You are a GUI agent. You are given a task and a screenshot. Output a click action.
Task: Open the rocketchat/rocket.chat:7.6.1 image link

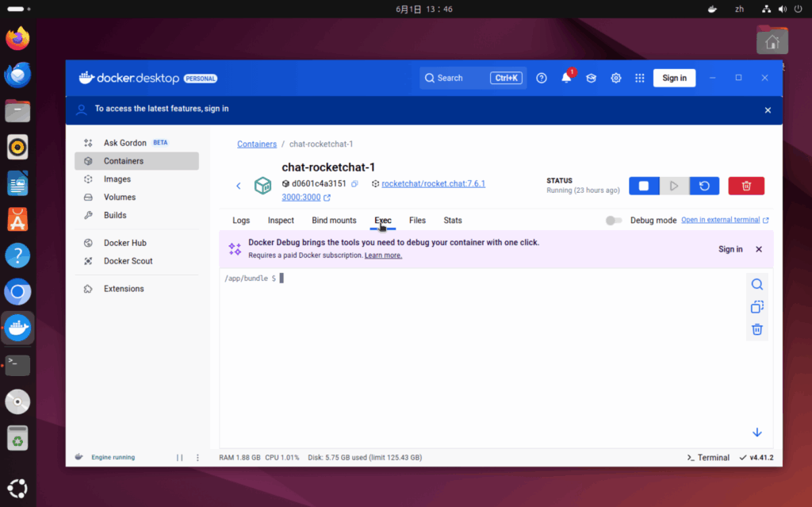434,183
